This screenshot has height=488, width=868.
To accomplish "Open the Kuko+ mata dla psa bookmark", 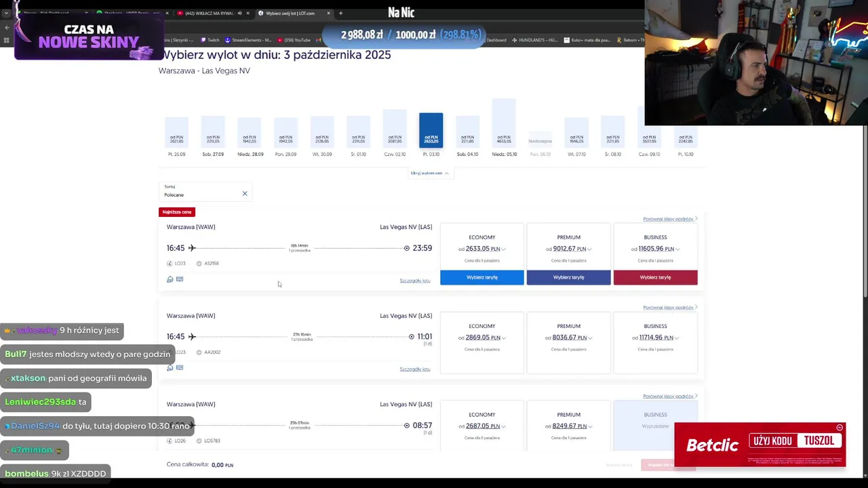I will pyautogui.click(x=587, y=40).
